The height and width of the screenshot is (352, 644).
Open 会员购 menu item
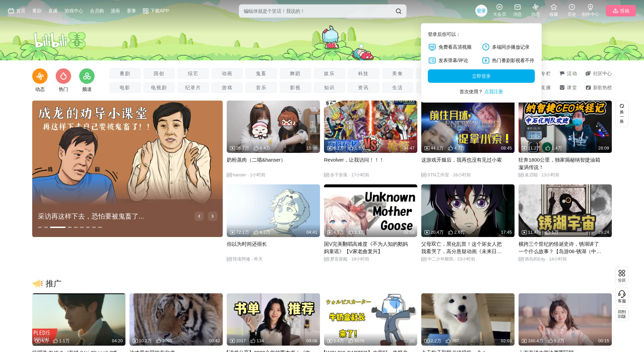tap(97, 11)
